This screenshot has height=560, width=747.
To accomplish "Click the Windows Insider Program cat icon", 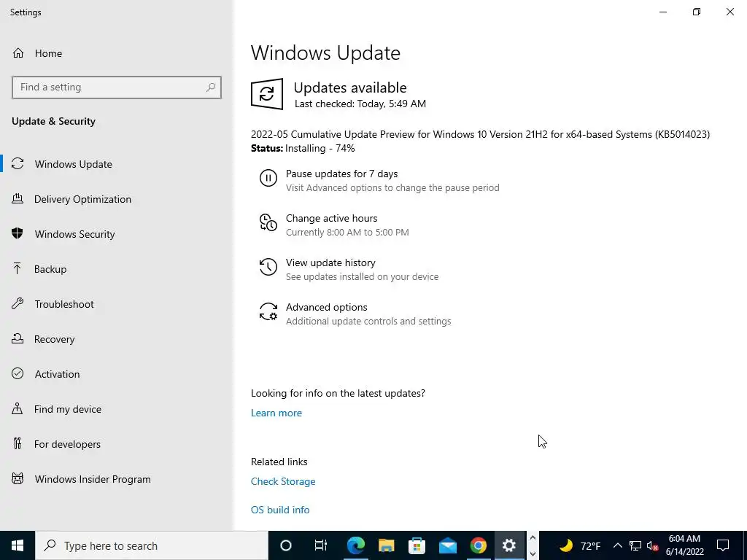I will [18, 478].
